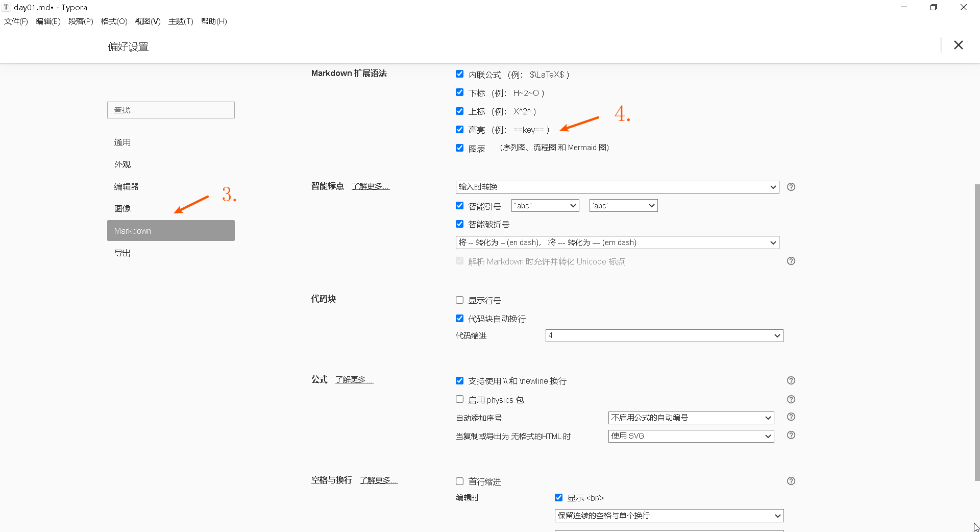
Task: Toggle 智能引号 checkbox
Action: pyautogui.click(x=459, y=206)
